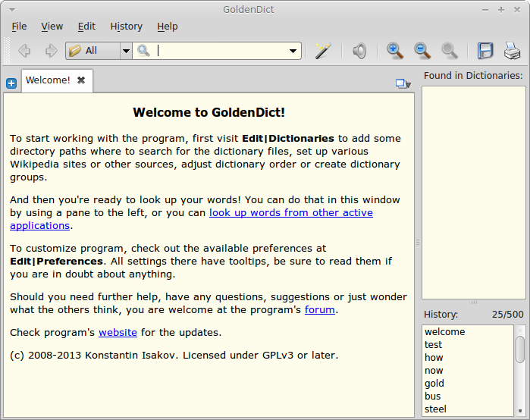
Task: Print the article with the printer icon
Action: tap(512, 51)
